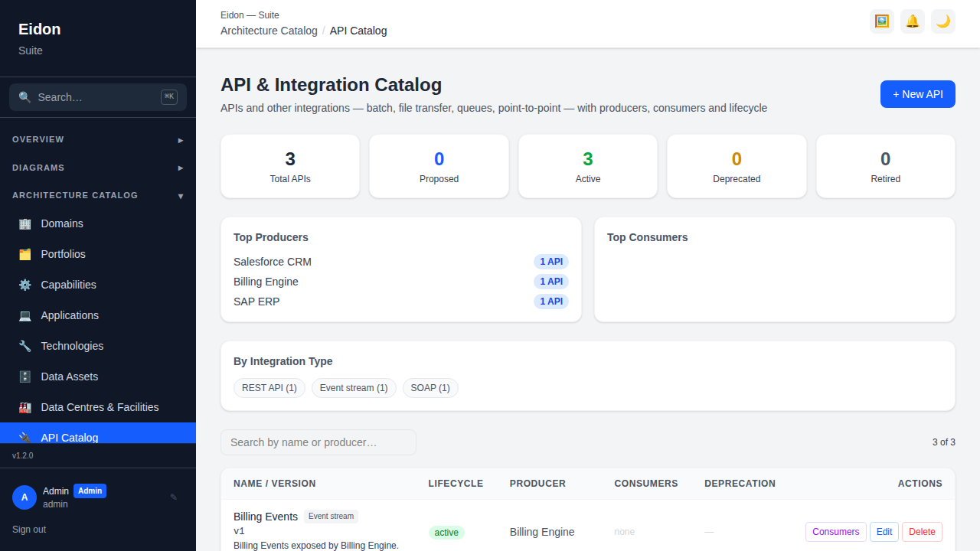Edit the Billing Events API
980x551 pixels.
pos(884,532)
